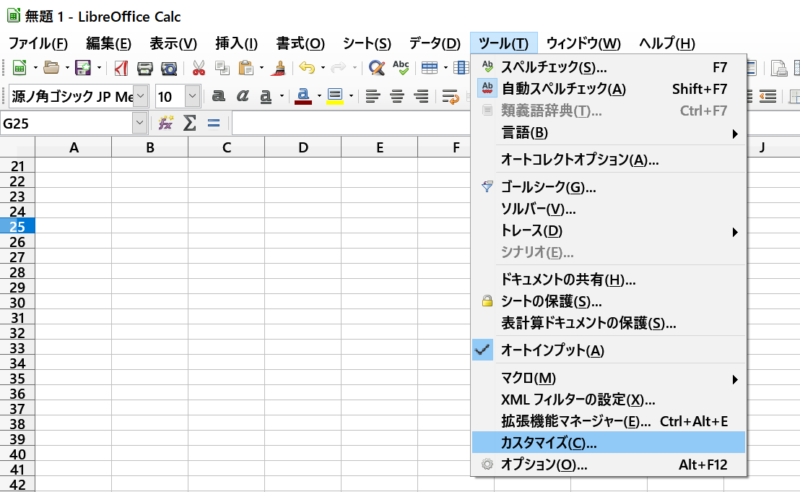Viewport: 800px width, 492px height.
Task: Click the Print icon in toolbar
Action: click(x=145, y=68)
